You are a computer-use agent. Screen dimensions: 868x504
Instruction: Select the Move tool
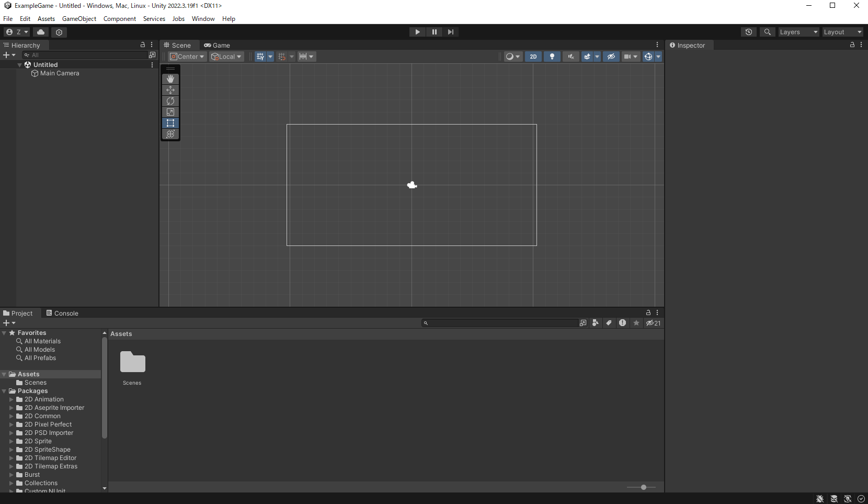(170, 89)
